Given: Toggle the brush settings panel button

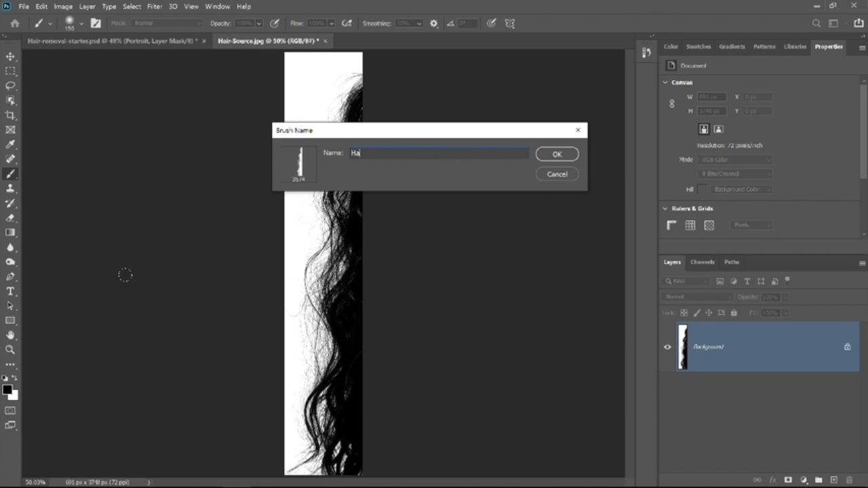Looking at the screenshot, I should pos(96,23).
